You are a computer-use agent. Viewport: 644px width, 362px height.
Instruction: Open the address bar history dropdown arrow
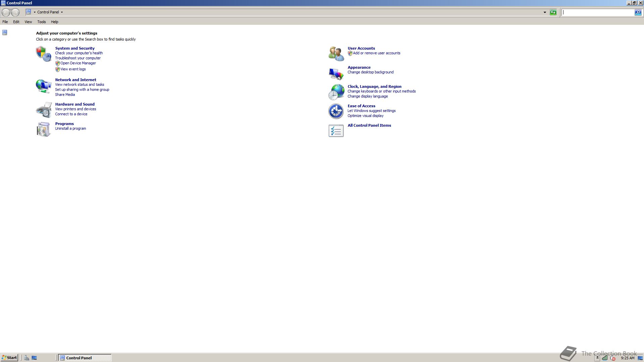coord(545,12)
